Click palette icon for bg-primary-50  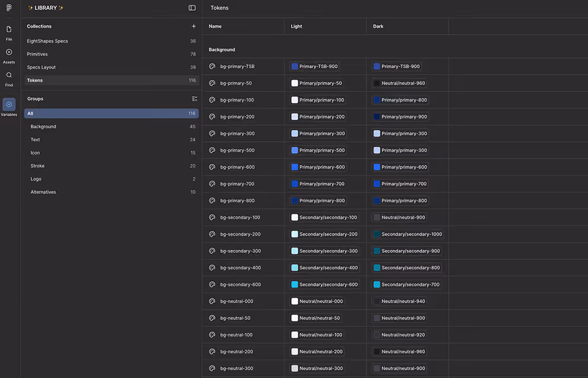[212, 83]
